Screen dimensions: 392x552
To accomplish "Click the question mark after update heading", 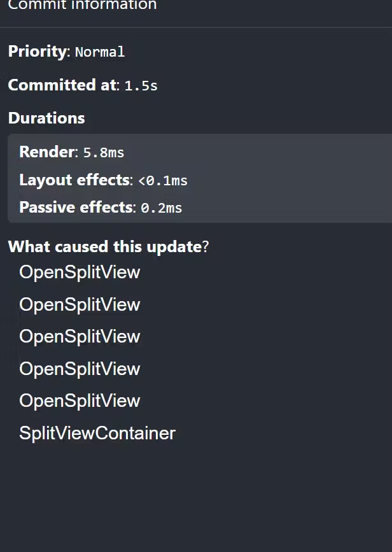I will pos(206,247).
